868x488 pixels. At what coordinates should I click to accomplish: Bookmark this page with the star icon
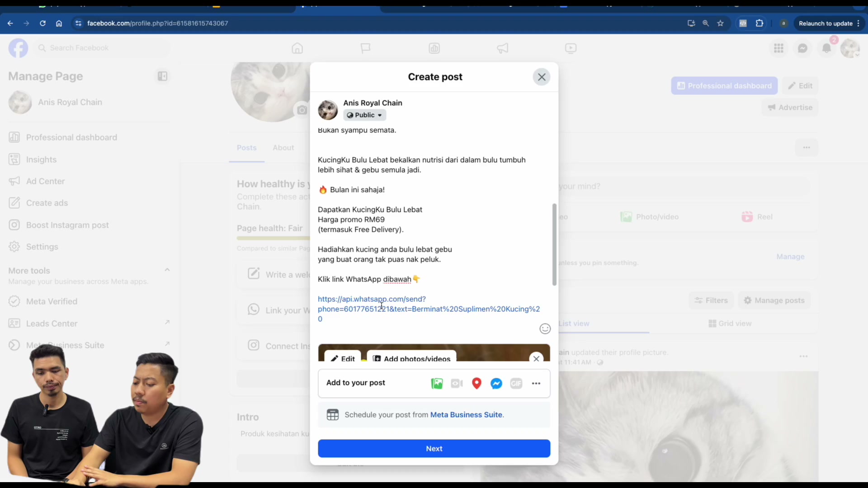[x=721, y=23]
